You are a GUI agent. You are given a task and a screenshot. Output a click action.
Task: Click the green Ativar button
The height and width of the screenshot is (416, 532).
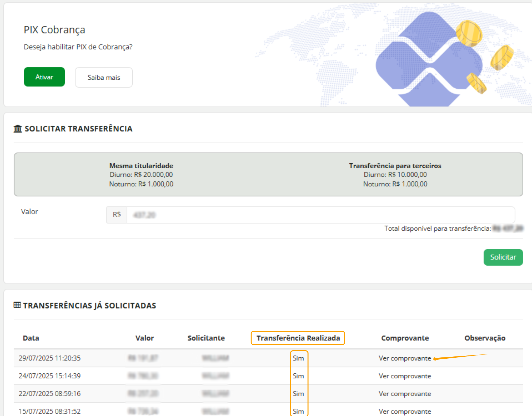[x=44, y=77]
